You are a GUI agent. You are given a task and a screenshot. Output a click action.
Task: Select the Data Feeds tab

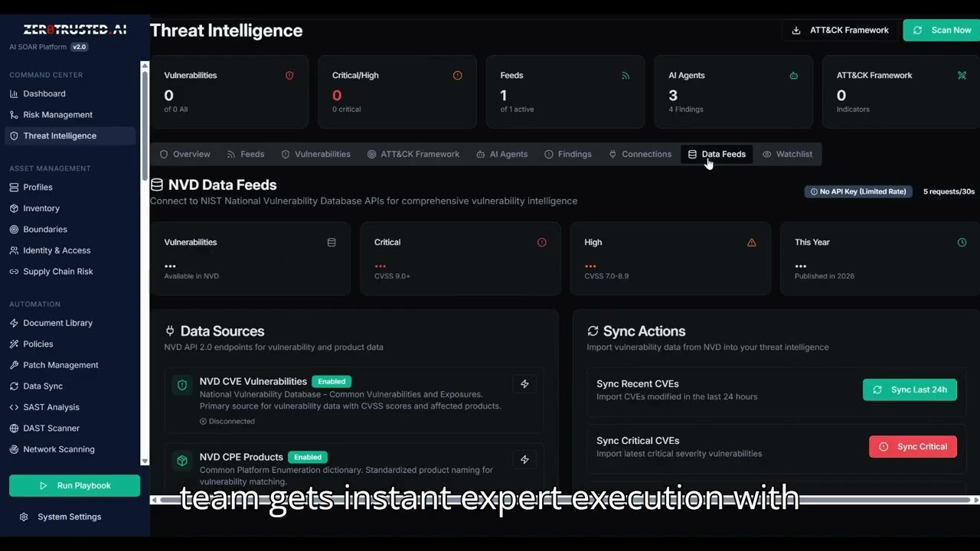pos(717,154)
